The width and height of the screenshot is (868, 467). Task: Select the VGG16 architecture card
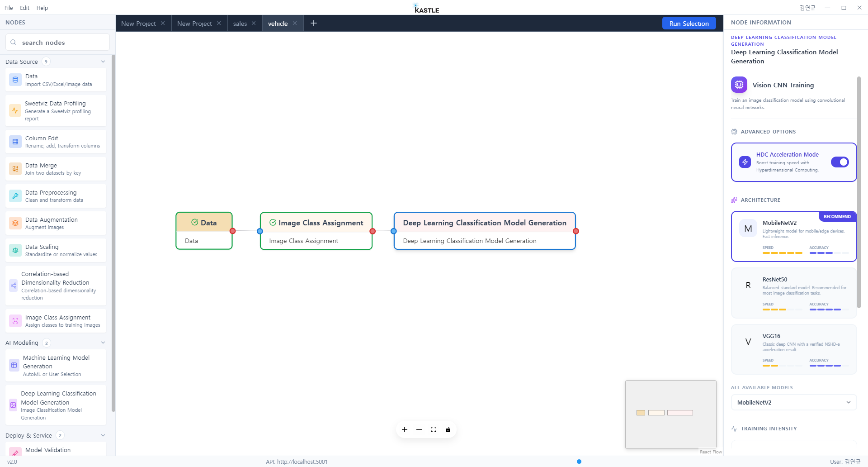coord(794,349)
